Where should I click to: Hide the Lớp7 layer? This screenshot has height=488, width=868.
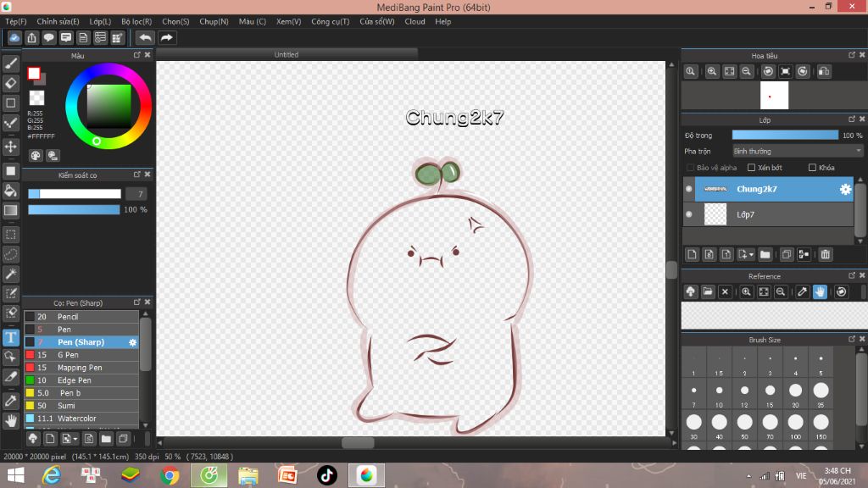click(x=688, y=214)
